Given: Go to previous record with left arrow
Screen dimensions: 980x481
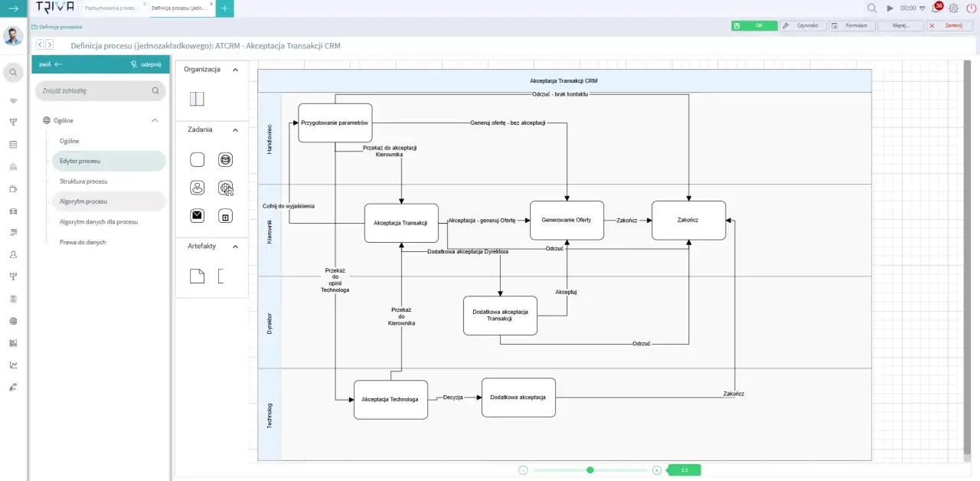Looking at the screenshot, I should 40,45.
